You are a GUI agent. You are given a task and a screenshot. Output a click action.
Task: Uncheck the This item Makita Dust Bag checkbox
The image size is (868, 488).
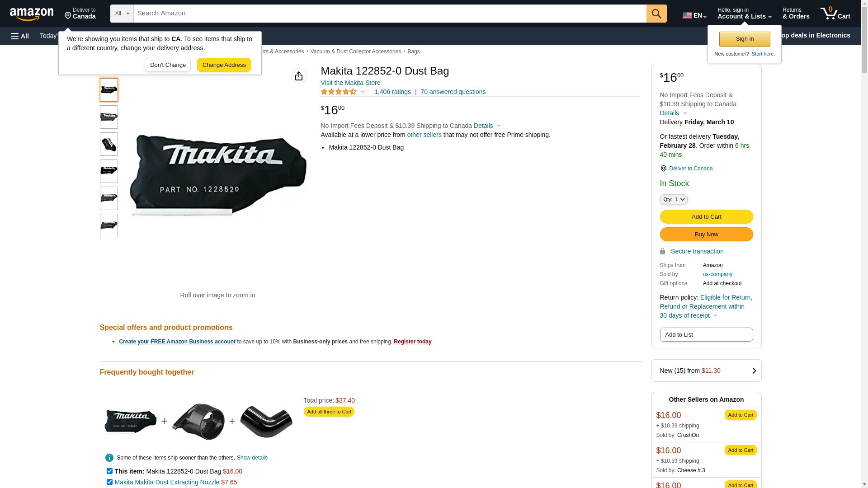[109, 471]
